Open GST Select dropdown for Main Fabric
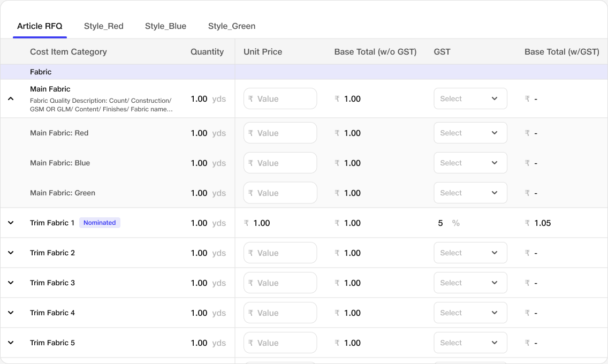608x364 pixels. coord(470,98)
